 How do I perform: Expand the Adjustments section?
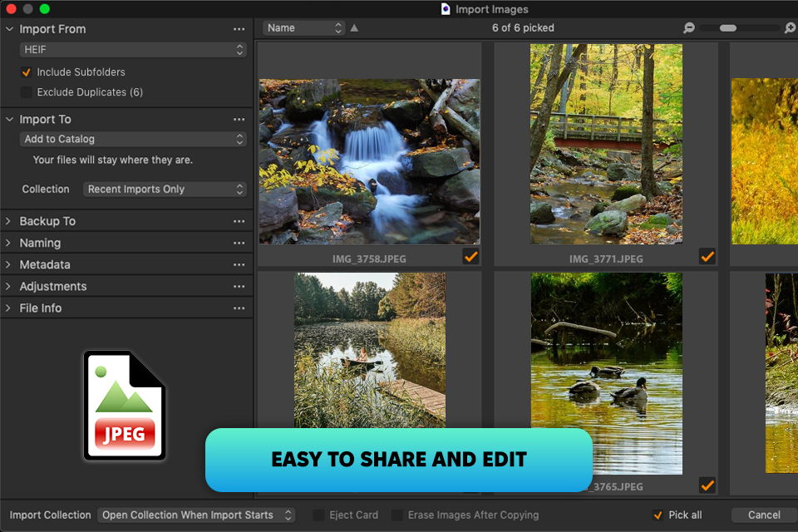tap(8, 287)
